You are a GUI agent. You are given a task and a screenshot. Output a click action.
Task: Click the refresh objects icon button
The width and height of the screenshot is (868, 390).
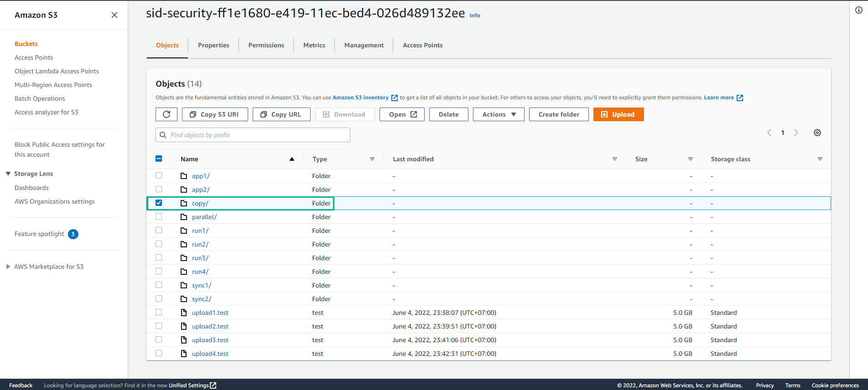tap(166, 114)
